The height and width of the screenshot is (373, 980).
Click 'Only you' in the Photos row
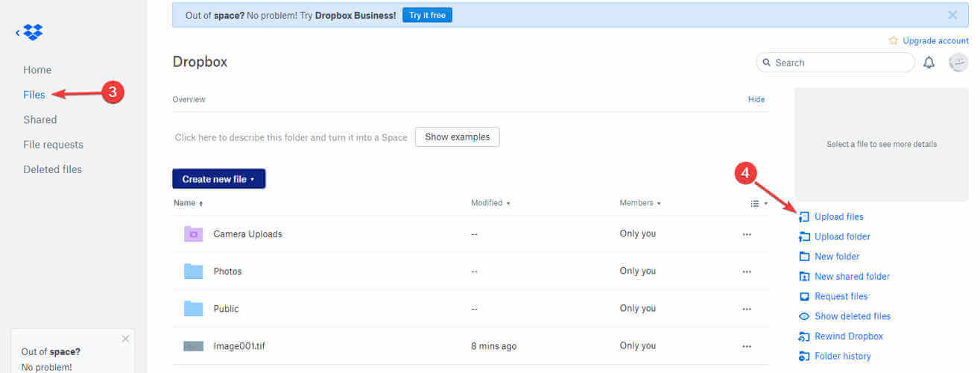(x=638, y=272)
